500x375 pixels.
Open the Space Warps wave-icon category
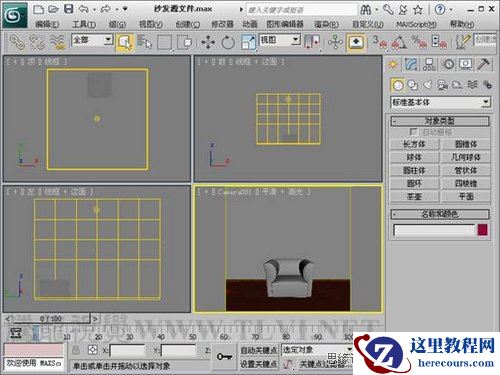pyautogui.click(x=473, y=85)
